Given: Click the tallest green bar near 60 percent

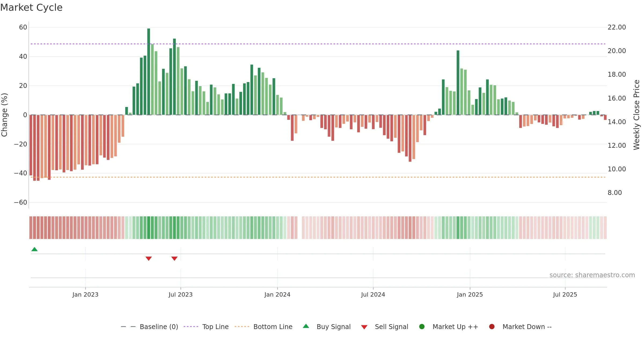Looking at the screenshot, I should point(149,72).
